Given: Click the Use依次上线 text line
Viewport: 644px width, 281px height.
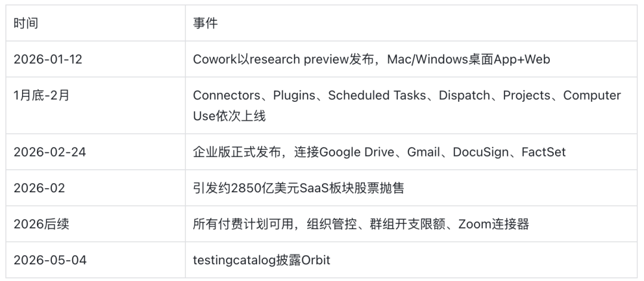Looking at the screenshot, I should [x=229, y=115].
